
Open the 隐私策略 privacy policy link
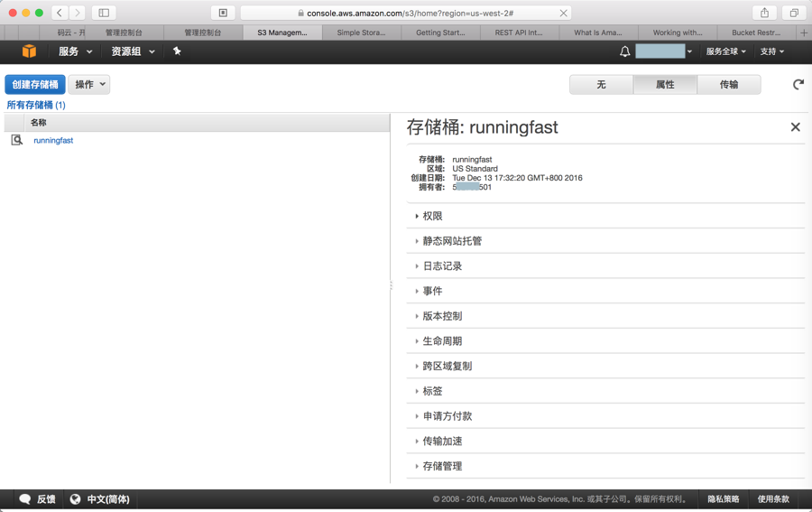click(724, 499)
